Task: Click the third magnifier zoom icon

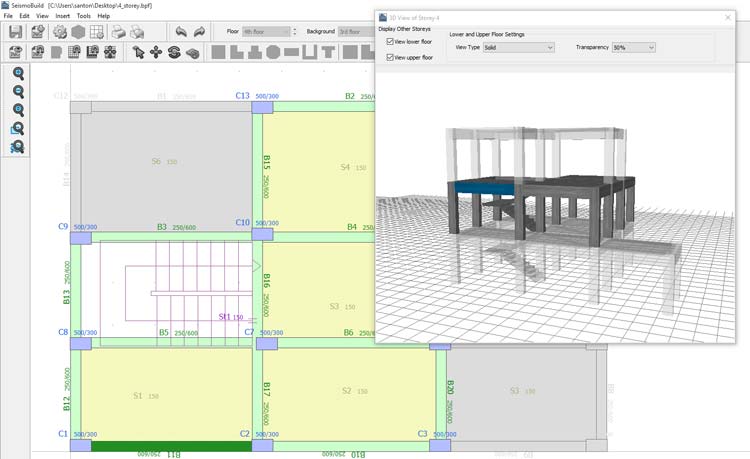Action: pos(18,109)
